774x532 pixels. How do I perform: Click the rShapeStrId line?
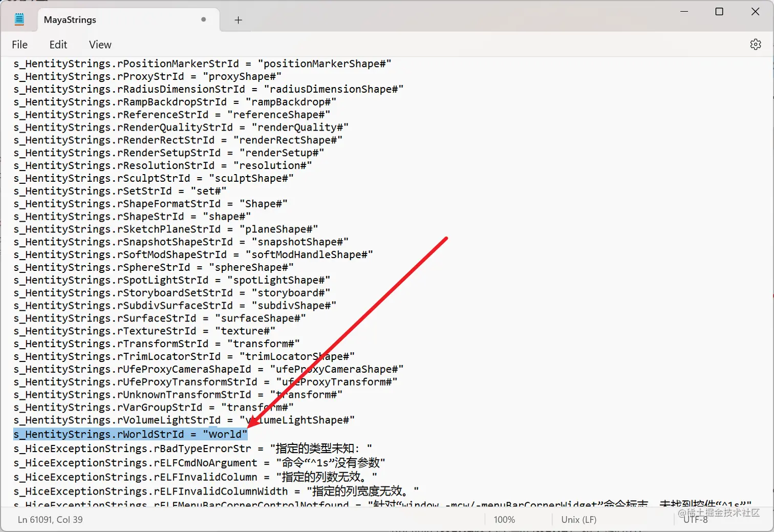click(133, 216)
